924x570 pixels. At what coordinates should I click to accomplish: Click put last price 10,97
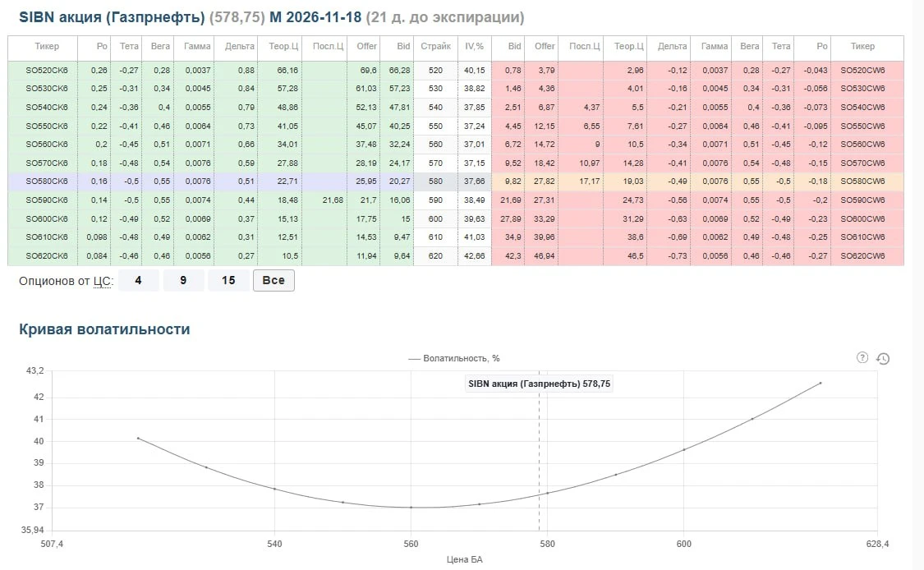(589, 163)
